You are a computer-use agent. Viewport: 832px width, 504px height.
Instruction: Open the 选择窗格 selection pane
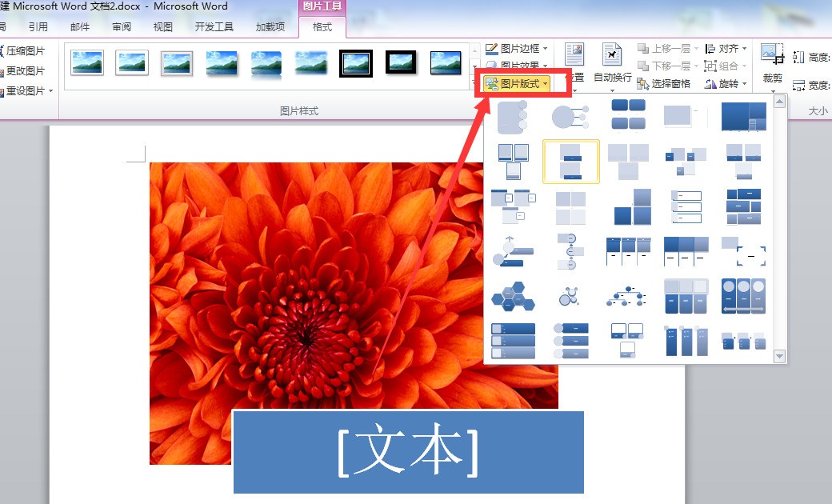(x=664, y=84)
